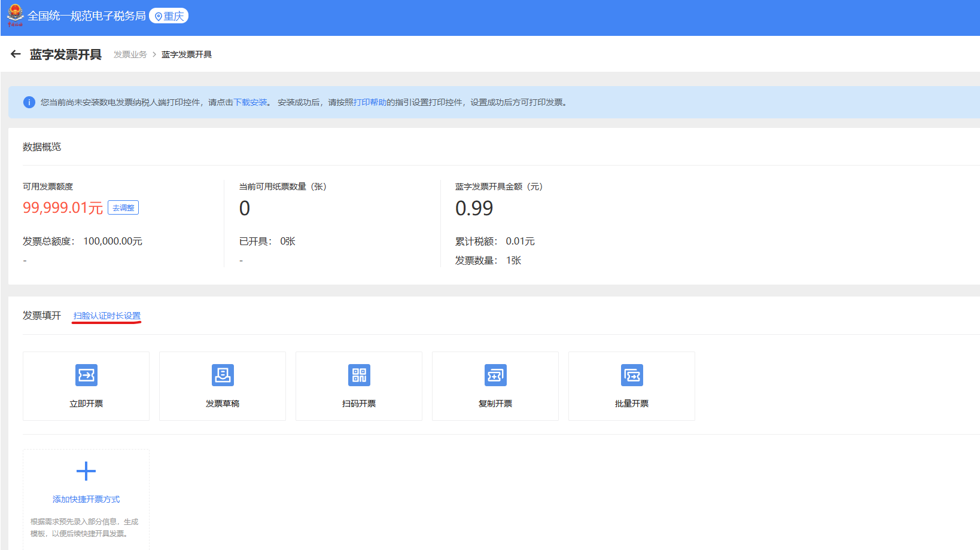Click the 扫码开票 label
This screenshot has height=550, width=980.
pyautogui.click(x=359, y=404)
